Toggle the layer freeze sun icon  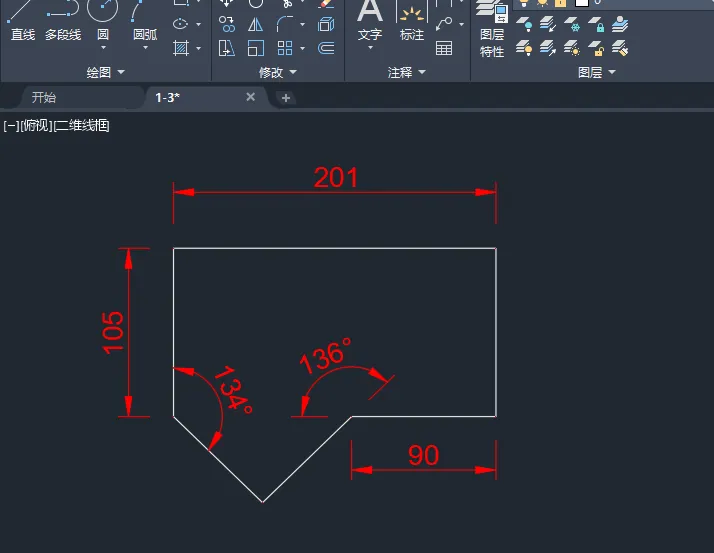click(x=542, y=3)
